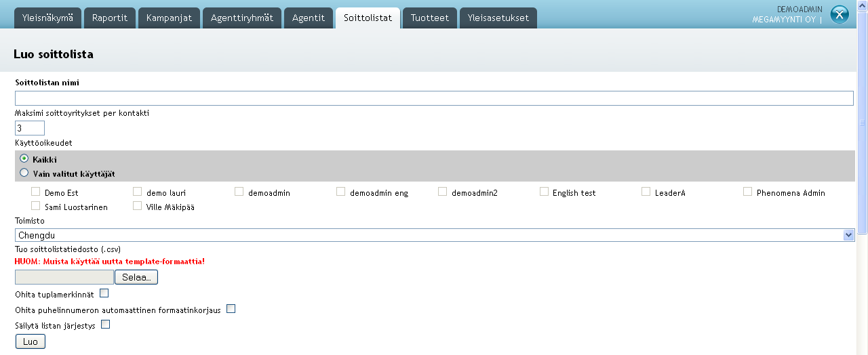Click the red HUOM template-formaattia warning text
The image size is (868, 355).
point(110,261)
